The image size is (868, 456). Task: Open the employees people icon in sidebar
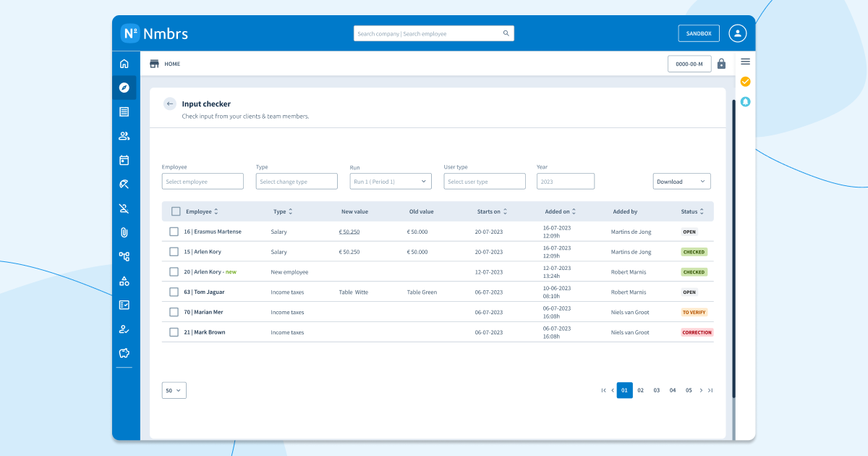[x=124, y=135]
